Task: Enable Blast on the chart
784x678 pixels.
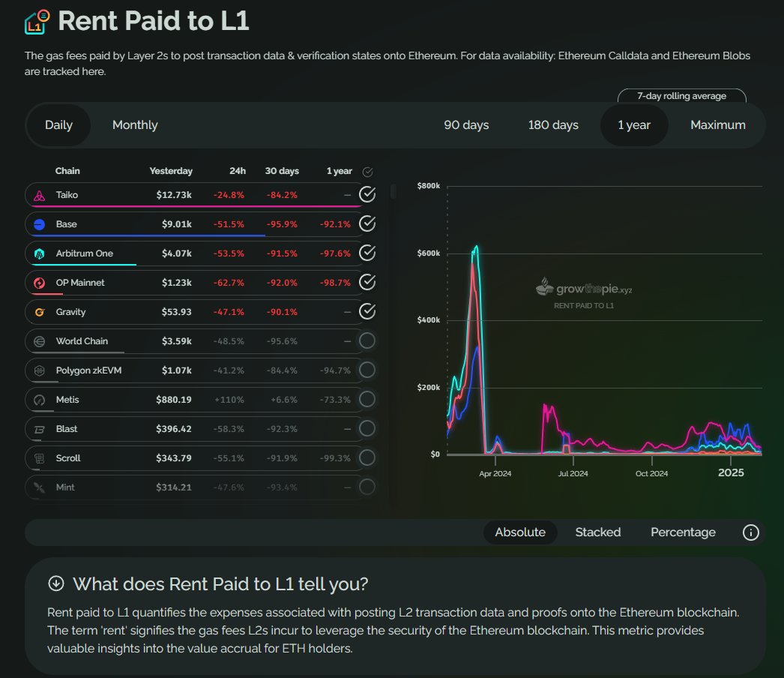Action: pos(367,428)
